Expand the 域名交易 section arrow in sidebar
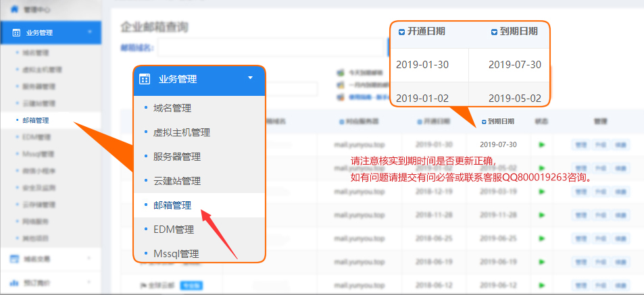The image size is (644, 295). pyautogui.click(x=89, y=258)
